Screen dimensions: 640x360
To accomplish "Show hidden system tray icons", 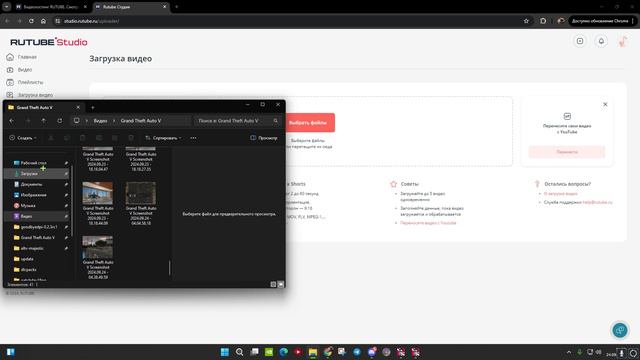I will coord(569,352).
